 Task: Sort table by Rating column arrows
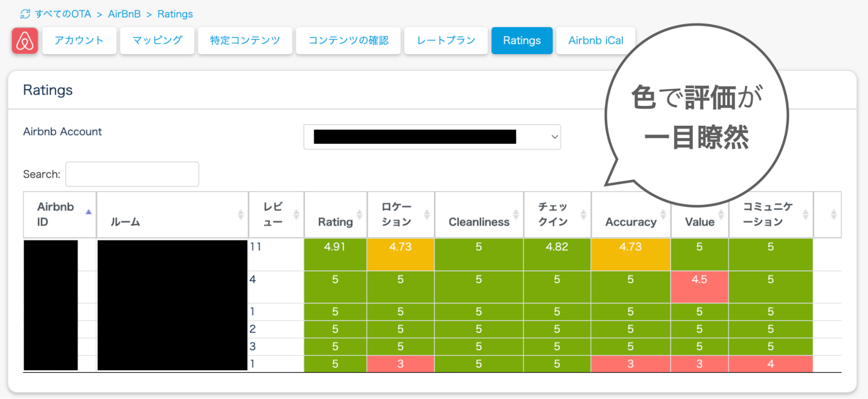point(360,214)
